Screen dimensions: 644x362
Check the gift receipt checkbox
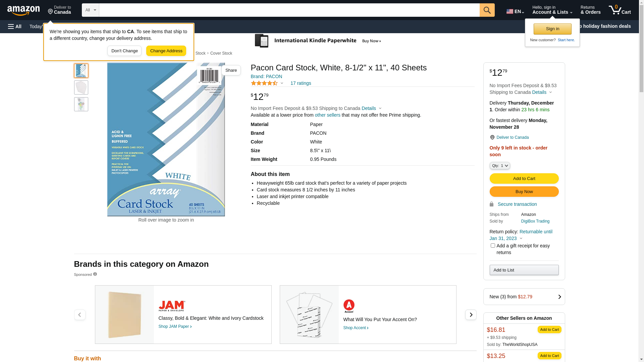pyautogui.click(x=493, y=246)
